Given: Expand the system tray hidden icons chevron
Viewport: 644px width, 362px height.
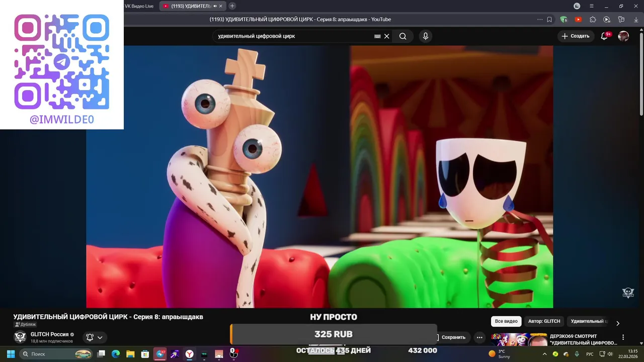Looking at the screenshot, I should (544, 354).
